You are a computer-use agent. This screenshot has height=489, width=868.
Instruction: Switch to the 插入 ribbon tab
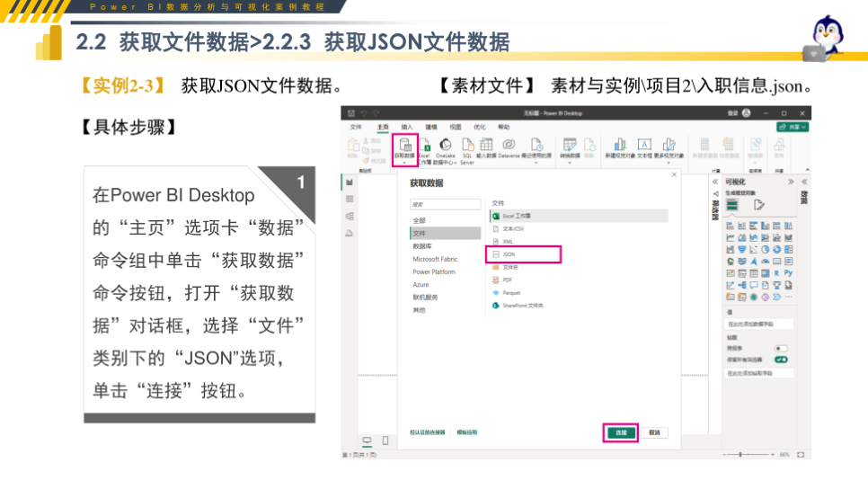pyautogui.click(x=407, y=128)
